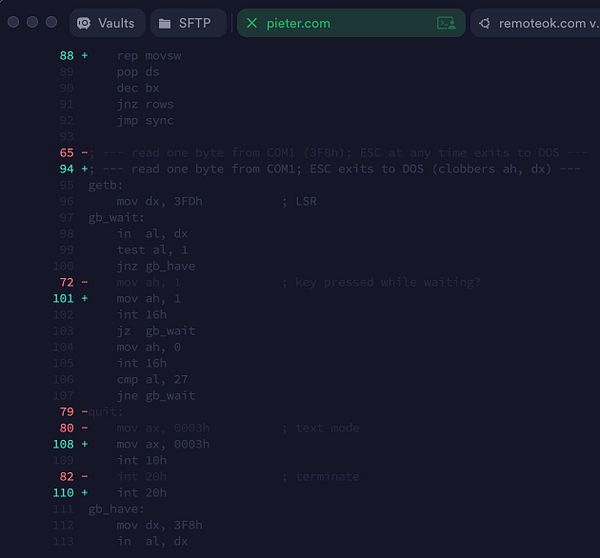Click line 'jne gb_wait'
Viewport: 600px width, 558px height.
click(x=156, y=396)
